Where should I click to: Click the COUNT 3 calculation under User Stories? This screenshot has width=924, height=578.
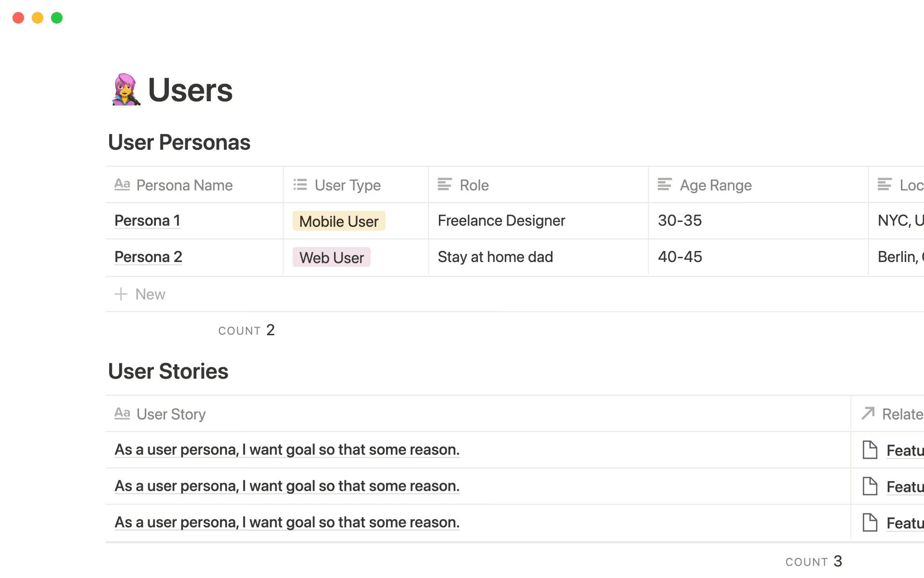click(x=813, y=561)
